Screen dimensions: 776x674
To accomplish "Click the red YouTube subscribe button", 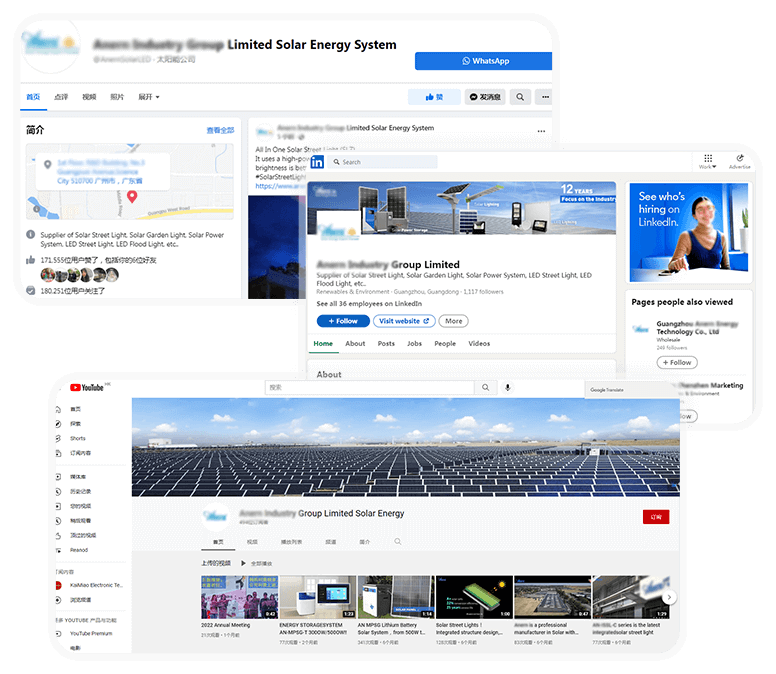I will coord(656,517).
